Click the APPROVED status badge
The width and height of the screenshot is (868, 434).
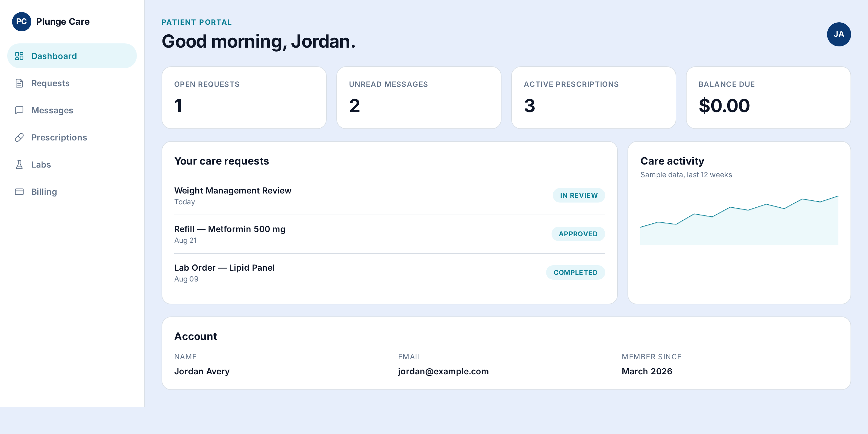(578, 234)
